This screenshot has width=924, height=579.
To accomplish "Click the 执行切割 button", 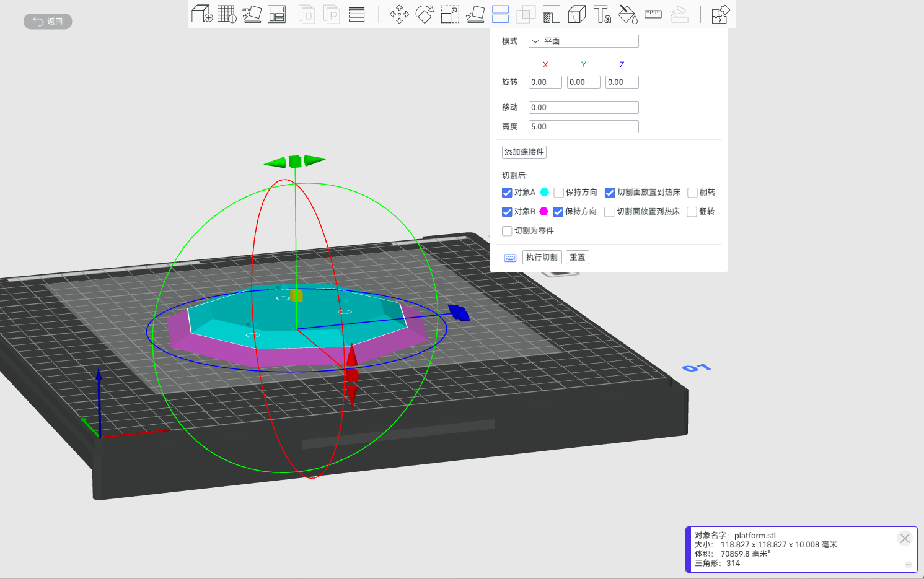I will [542, 258].
